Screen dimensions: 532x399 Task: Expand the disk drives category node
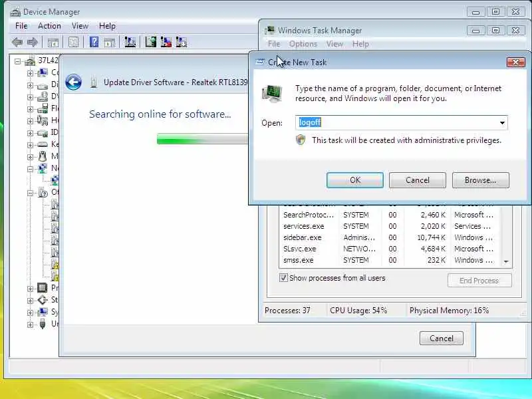coord(30,85)
